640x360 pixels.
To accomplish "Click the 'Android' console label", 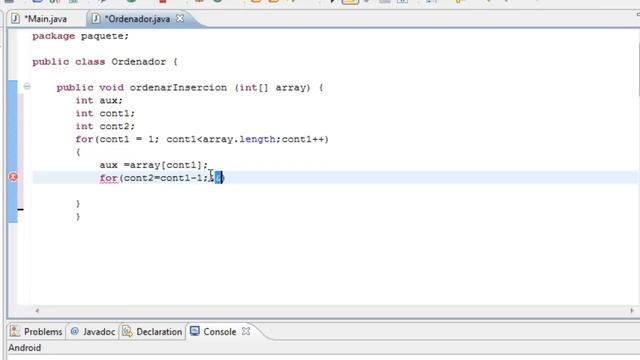I will 24,348.
